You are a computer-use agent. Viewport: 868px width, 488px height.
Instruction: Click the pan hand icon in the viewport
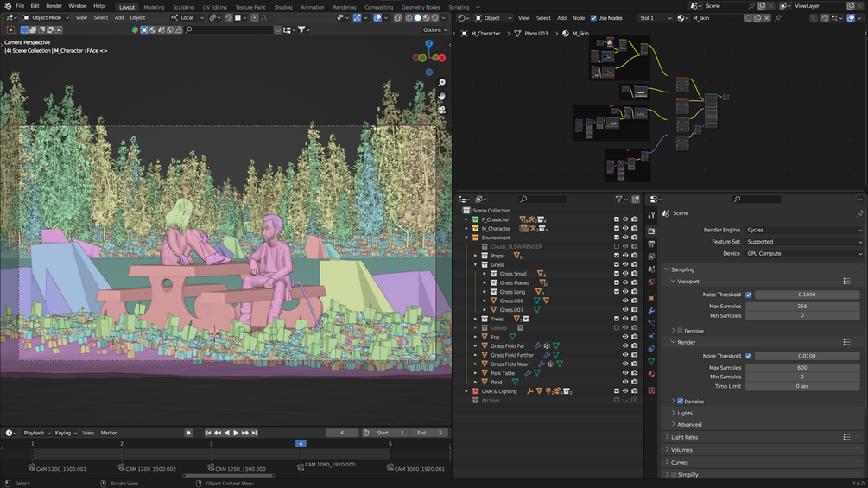[x=441, y=97]
